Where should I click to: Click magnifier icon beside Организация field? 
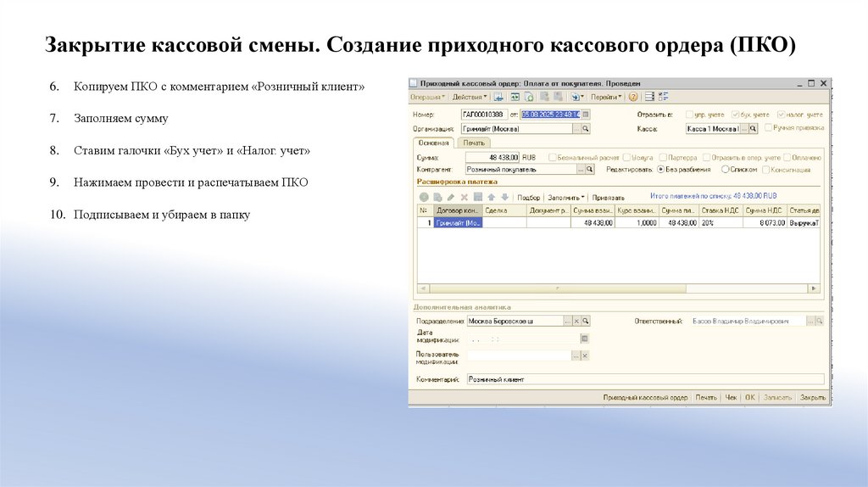pos(586,128)
